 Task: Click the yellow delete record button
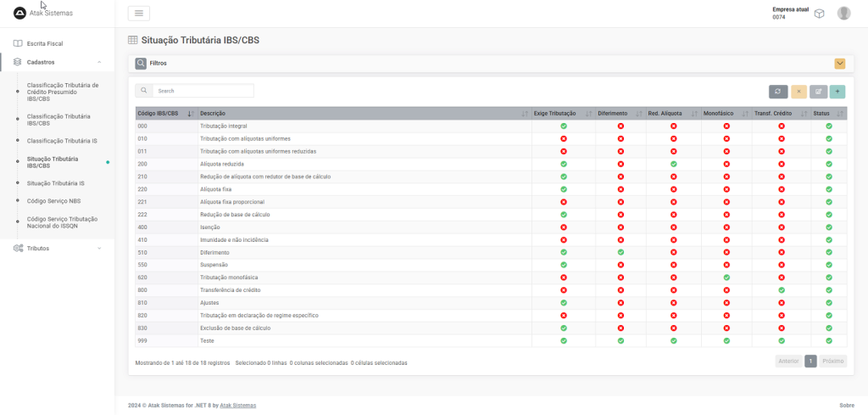pos(798,92)
